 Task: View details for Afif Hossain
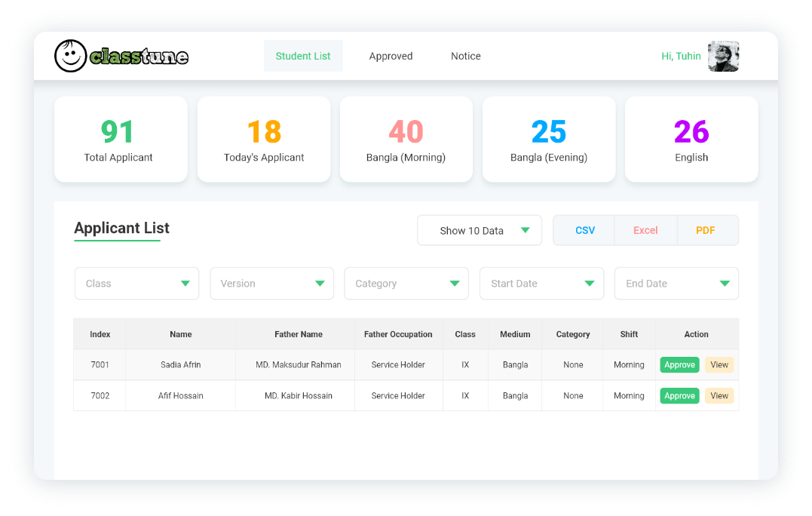tap(719, 395)
